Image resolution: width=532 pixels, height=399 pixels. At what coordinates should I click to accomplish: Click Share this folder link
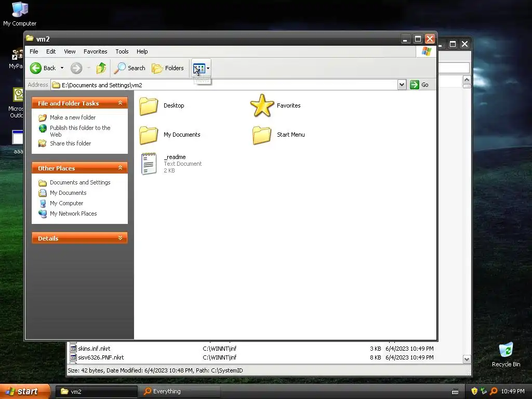click(70, 143)
